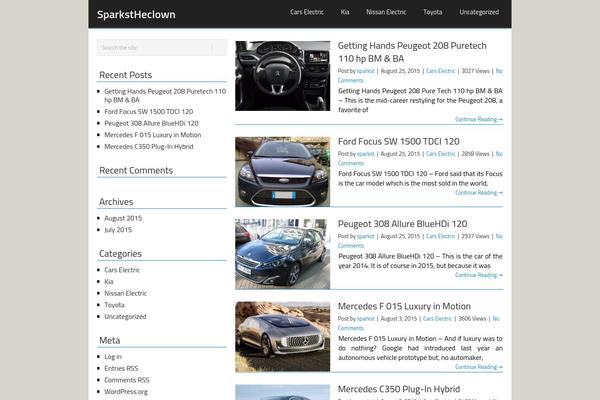Open article title Peugeot 308 Allure BlueHDi 120

402,224
